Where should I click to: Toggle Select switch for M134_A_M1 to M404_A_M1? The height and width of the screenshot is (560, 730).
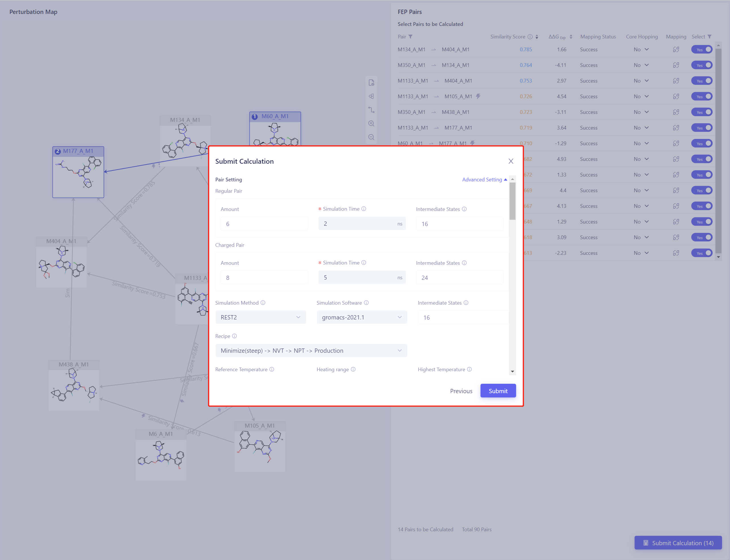(x=702, y=49)
